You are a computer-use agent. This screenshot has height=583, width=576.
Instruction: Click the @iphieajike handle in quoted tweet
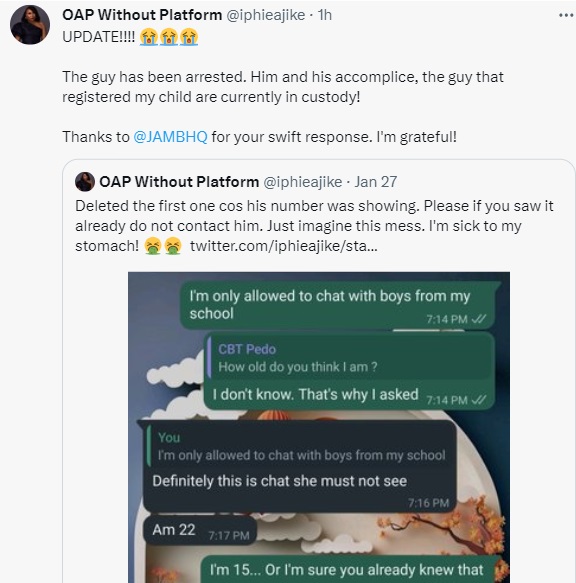303,182
